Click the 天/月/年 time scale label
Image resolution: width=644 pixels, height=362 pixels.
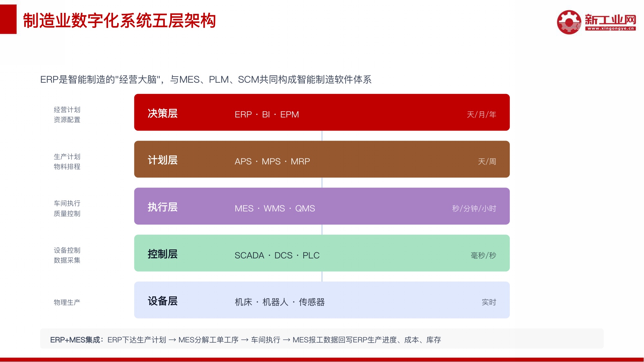tap(481, 115)
